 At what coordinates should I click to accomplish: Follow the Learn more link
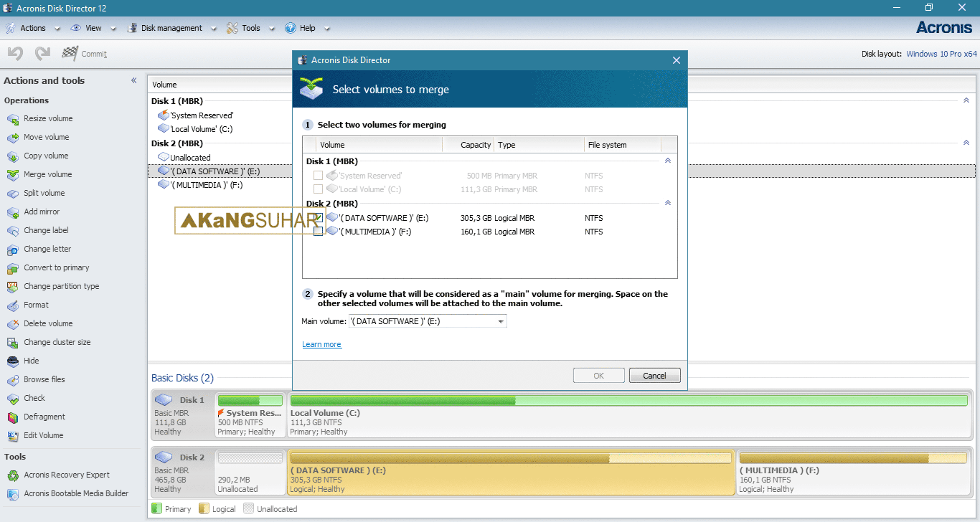pos(321,344)
